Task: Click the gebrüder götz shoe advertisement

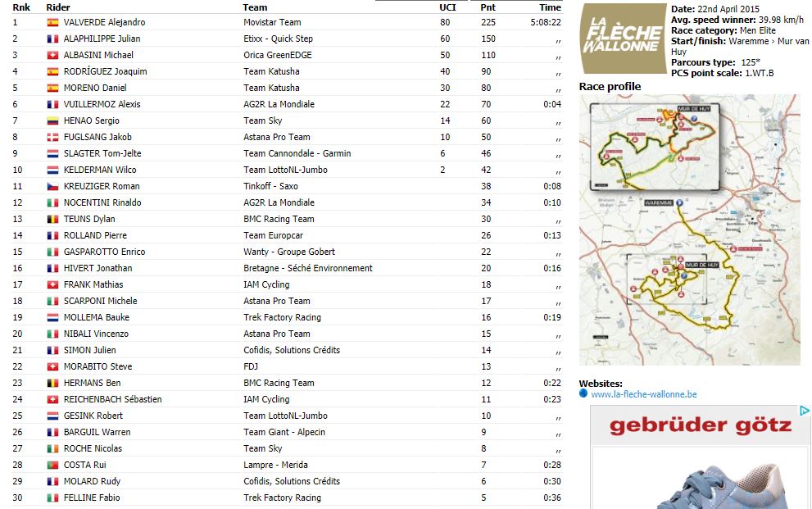Action: tap(701, 457)
